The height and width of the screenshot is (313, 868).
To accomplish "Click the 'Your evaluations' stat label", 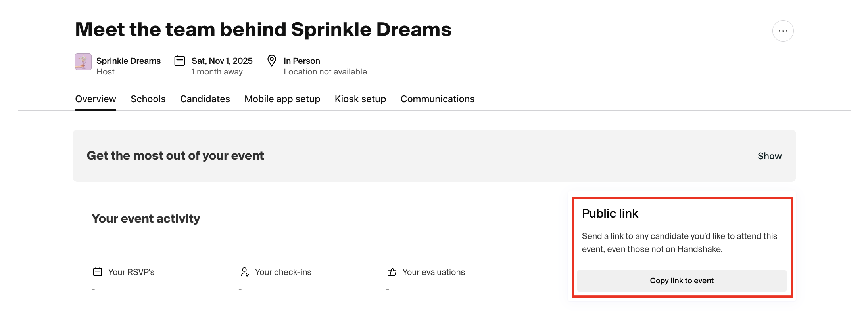I will (434, 272).
